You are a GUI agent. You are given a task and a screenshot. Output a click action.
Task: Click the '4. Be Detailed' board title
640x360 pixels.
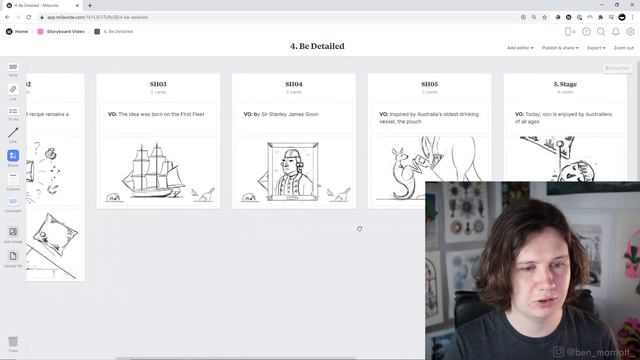coord(317,46)
